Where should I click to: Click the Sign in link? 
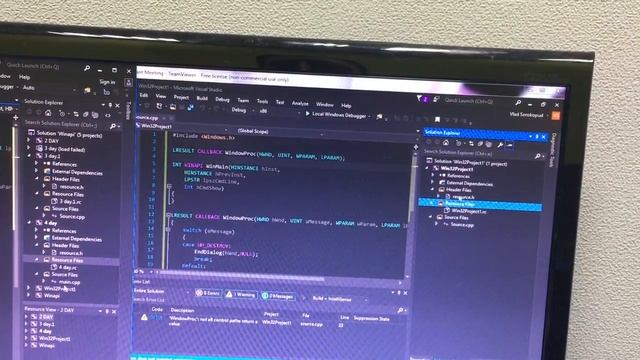pos(107,82)
